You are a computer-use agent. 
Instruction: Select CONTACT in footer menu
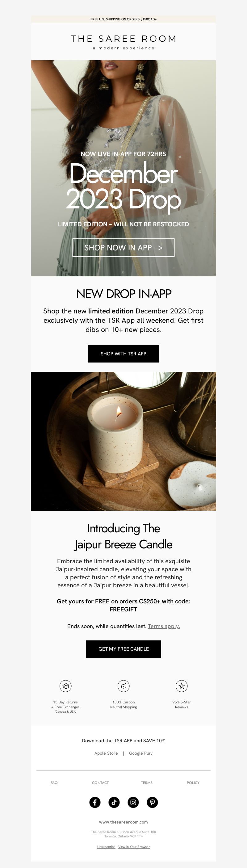pos(100,783)
